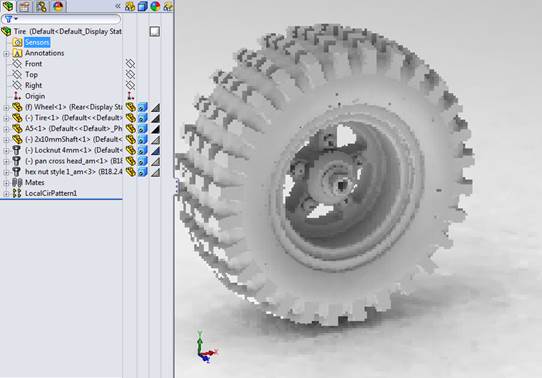Click the Hide/Show column header icon
The width and height of the screenshot is (542, 378).
point(130,6)
